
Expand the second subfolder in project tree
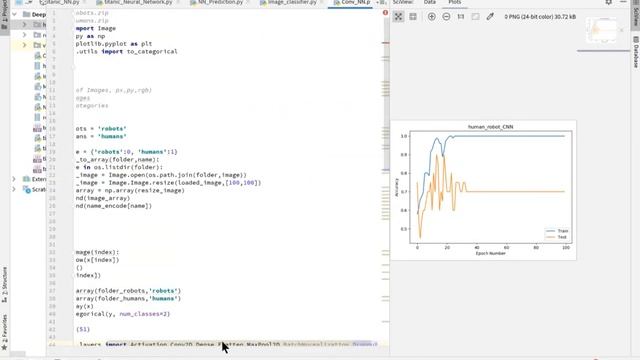tap(24, 35)
